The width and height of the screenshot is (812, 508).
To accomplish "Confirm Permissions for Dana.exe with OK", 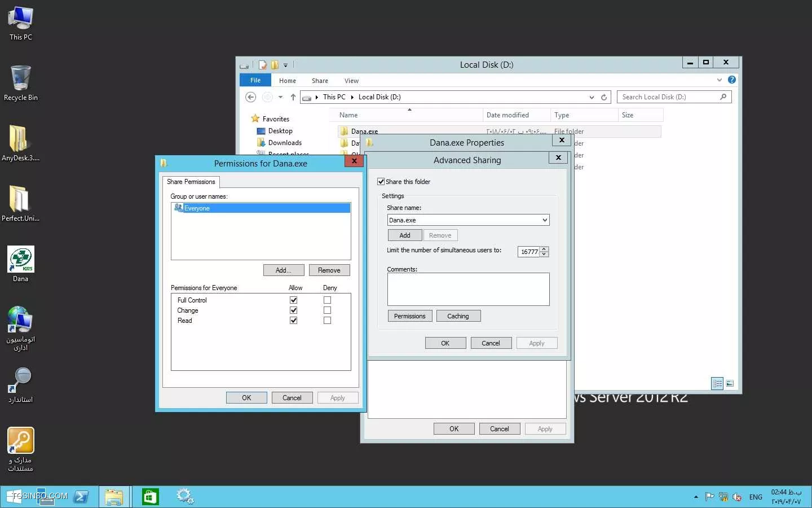I will pos(246,398).
